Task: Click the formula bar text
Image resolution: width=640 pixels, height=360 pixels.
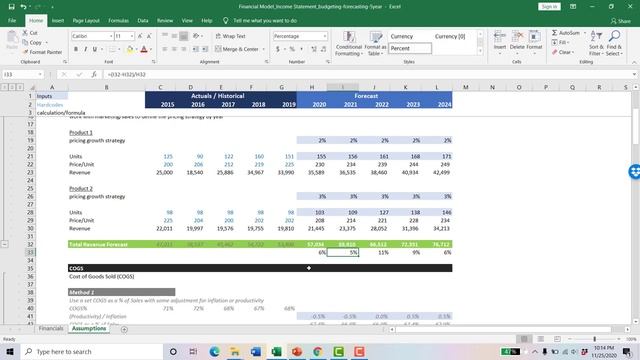Action: pos(127,74)
